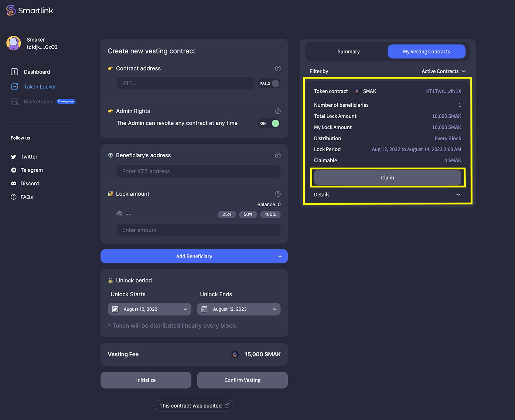Screen dimensions: 515x420
Task: Click the Unlock Ends calendar icon
Action: 204,309
